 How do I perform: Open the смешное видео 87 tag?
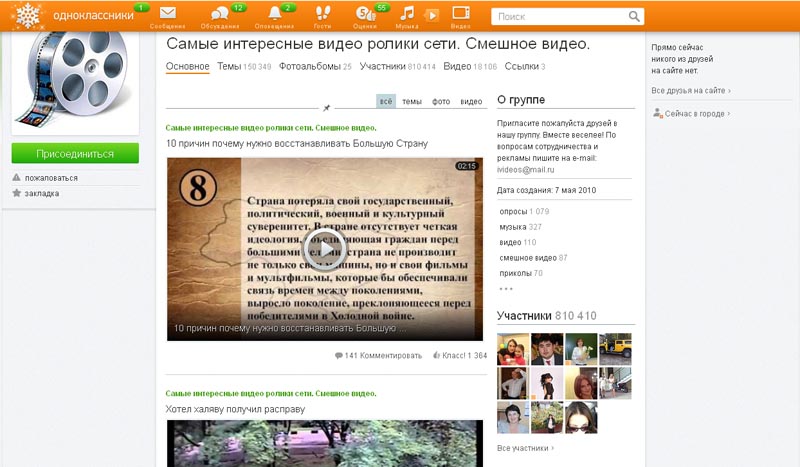533,258
